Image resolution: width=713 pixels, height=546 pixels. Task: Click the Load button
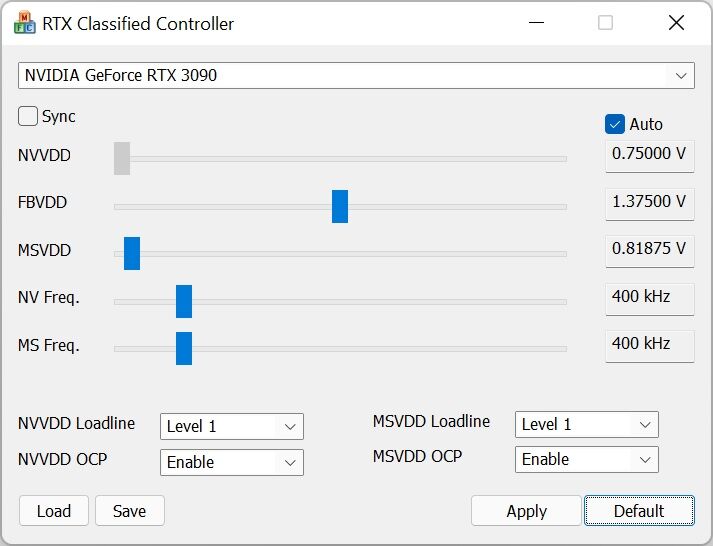[54, 511]
